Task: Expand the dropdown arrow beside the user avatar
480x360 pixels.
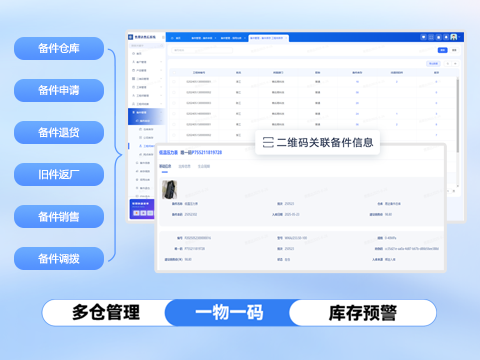Action: click(460, 37)
